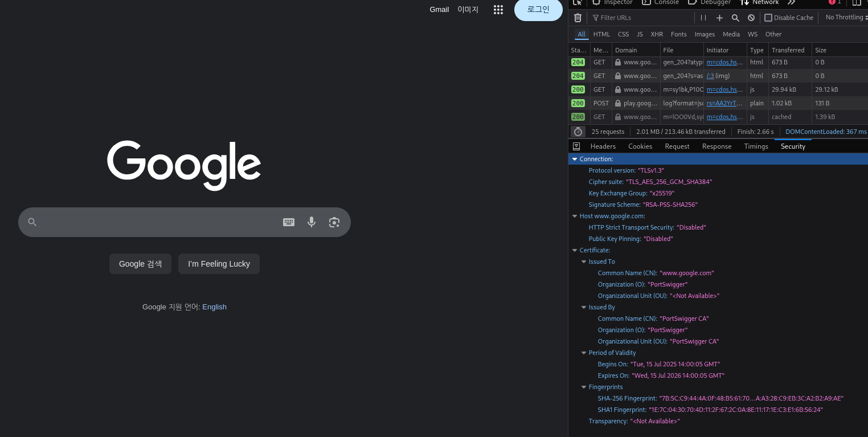The image size is (868, 437).
Task: Filter requests by XHR
Action: tap(657, 34)
